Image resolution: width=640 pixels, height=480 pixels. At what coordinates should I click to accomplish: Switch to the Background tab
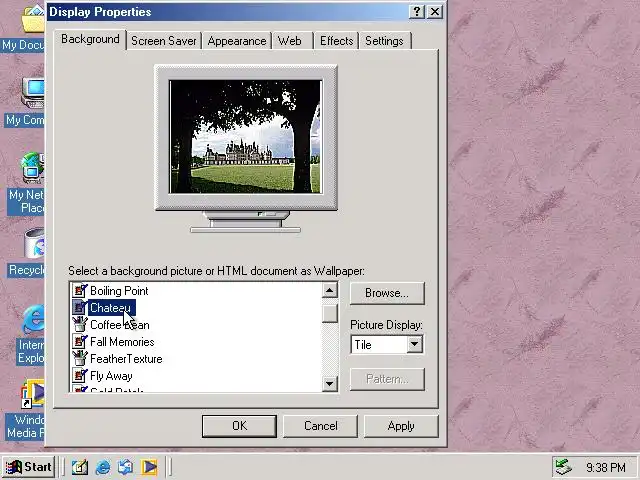point(90,39)
